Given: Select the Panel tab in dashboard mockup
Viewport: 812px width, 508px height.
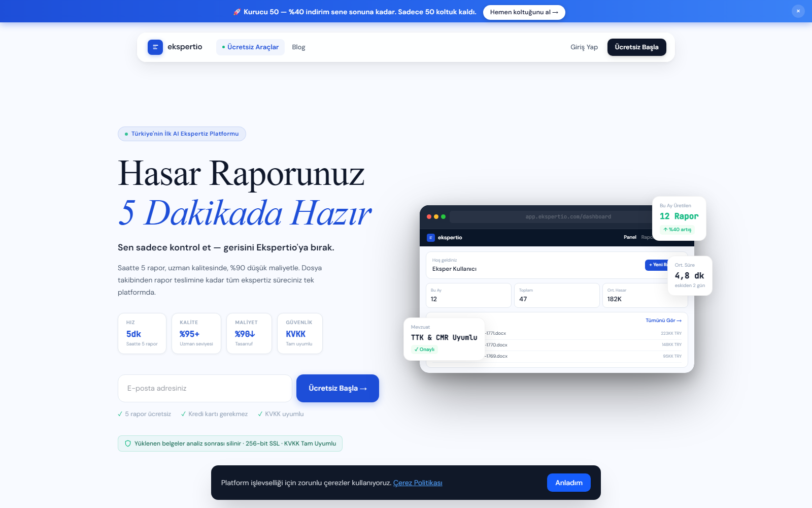Looking at the screenshot, I should [630, 237].
